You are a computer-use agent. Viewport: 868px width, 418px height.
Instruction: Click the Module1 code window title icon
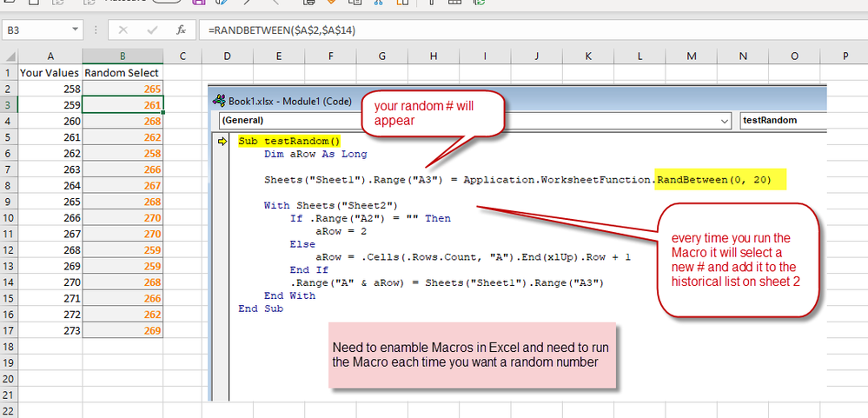220,102
